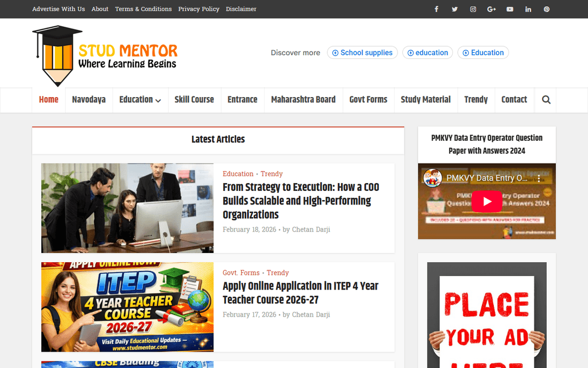Open the YouTube video options menu dots
Image resolution: width=588 pixels, height=368 pixels.
pyautogui.click(x=539, y=178)
